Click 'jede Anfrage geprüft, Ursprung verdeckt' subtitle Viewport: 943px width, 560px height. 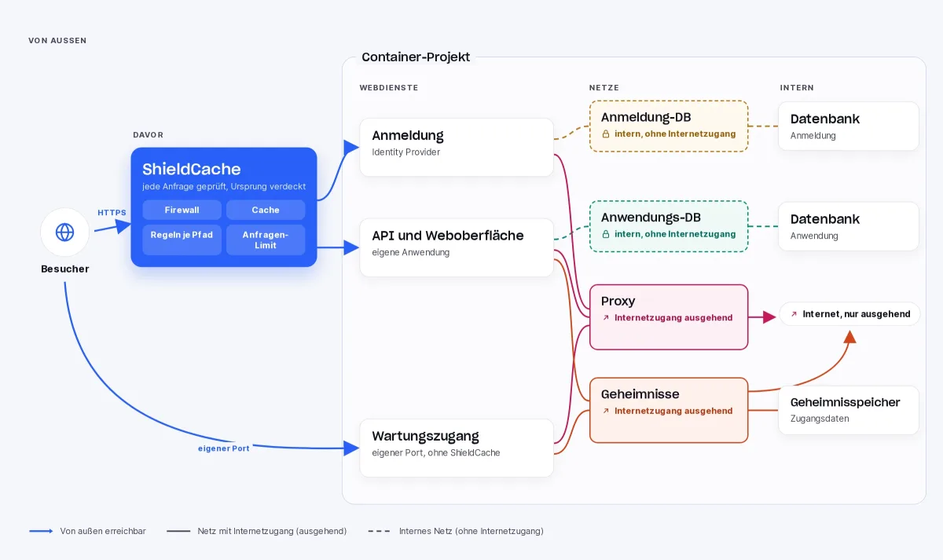(224, 187)
